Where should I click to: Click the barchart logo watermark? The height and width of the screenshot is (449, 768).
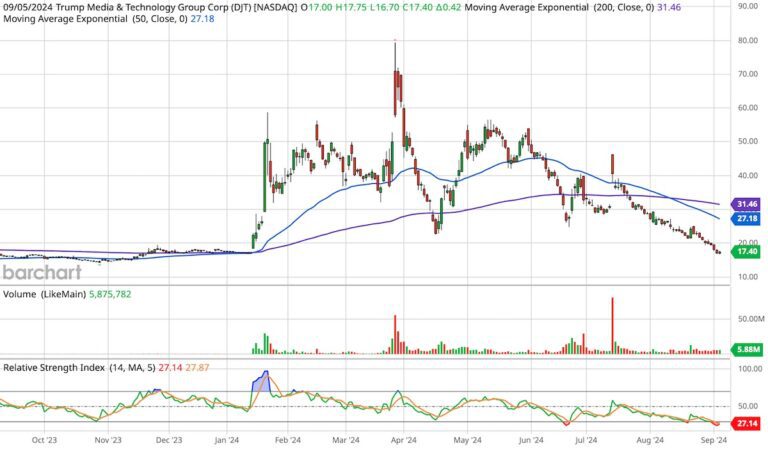pos(40,272)
